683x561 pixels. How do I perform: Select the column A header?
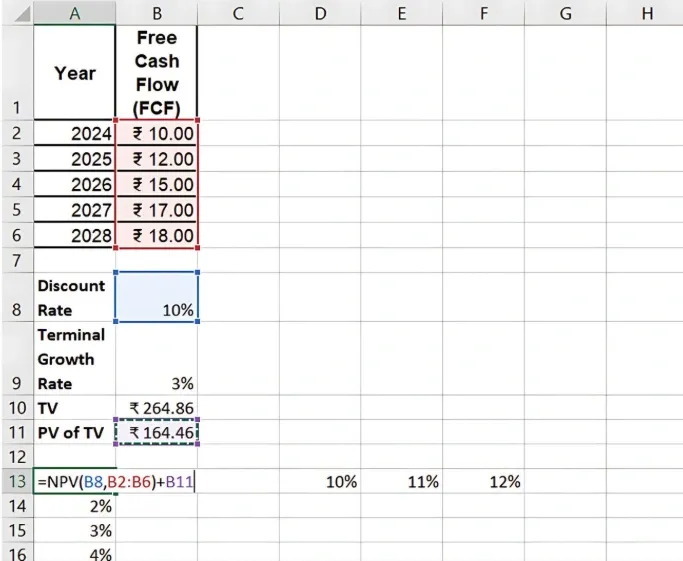click(x=75, y=12)
